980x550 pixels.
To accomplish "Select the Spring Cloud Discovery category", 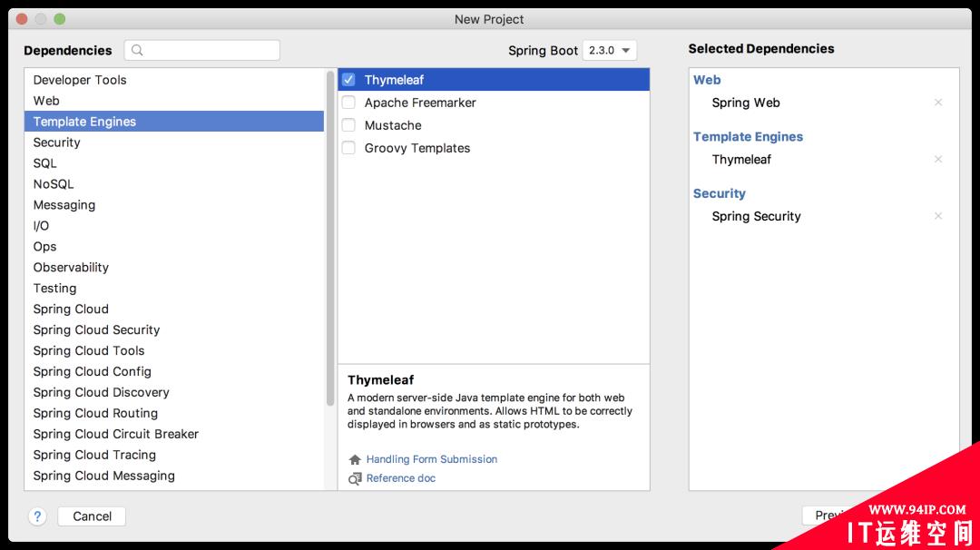I will 174,392.
